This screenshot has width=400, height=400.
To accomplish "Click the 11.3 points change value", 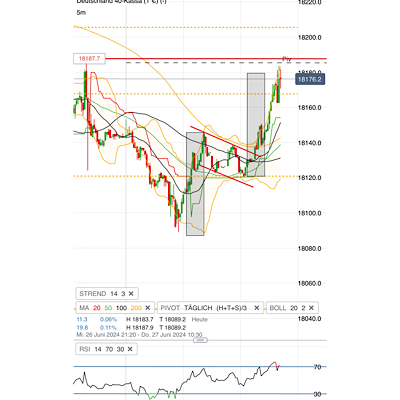I will pyautogui.click(x=82, y=319).
